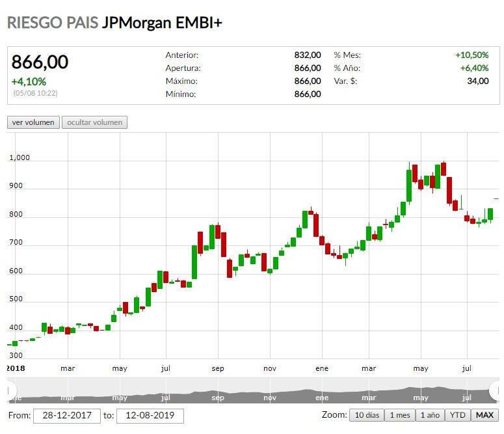Click the '% Mes:' label
The width and height of the screenshot is (504, 434).
(x=347, y=55)
